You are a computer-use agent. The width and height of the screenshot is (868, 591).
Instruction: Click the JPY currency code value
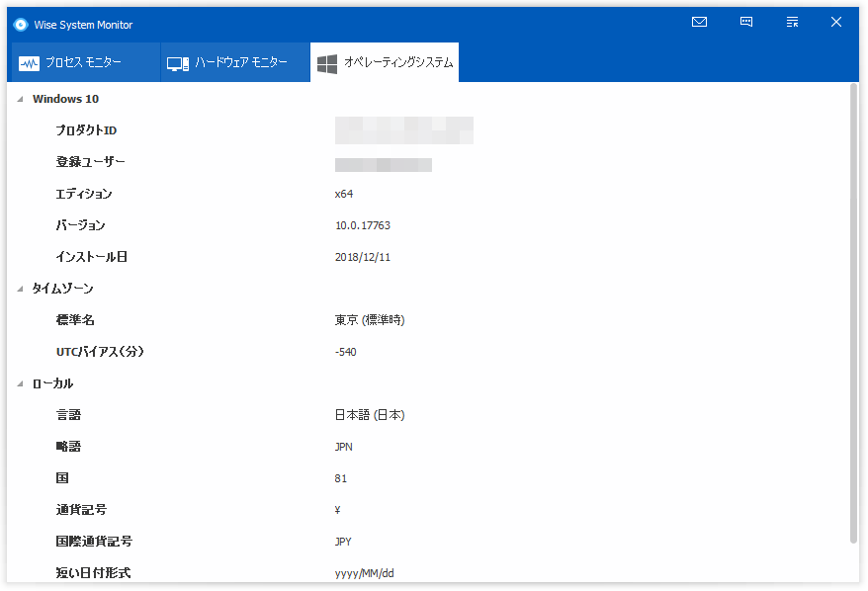point(343,542)
